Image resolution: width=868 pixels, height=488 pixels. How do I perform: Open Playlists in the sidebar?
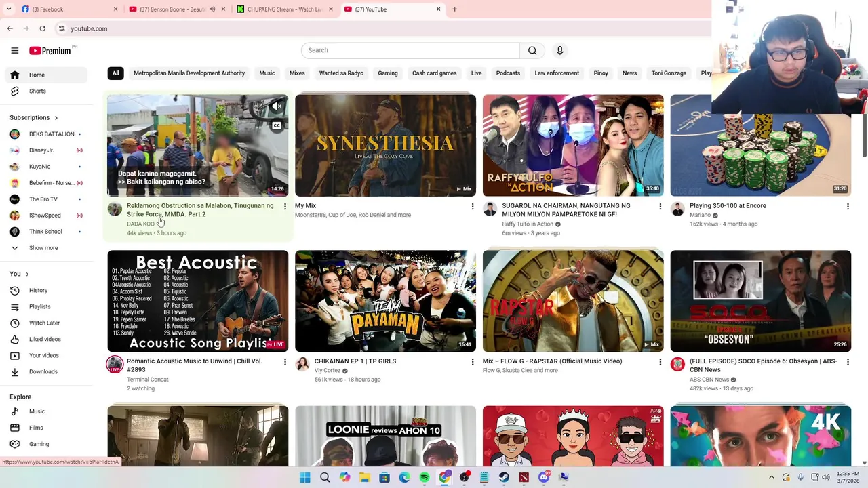[x=47, y=306]
